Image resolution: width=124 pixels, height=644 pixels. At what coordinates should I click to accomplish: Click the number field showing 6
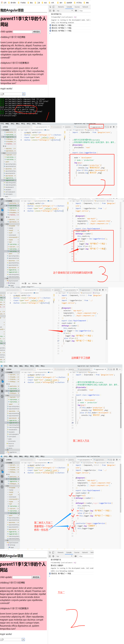(13, 94)
